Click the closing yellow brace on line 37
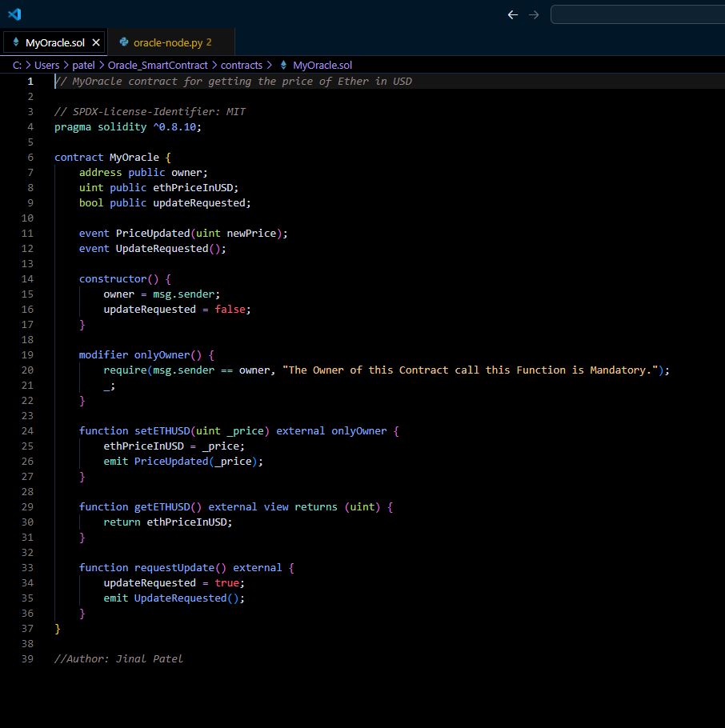 [x=58, y=629]
